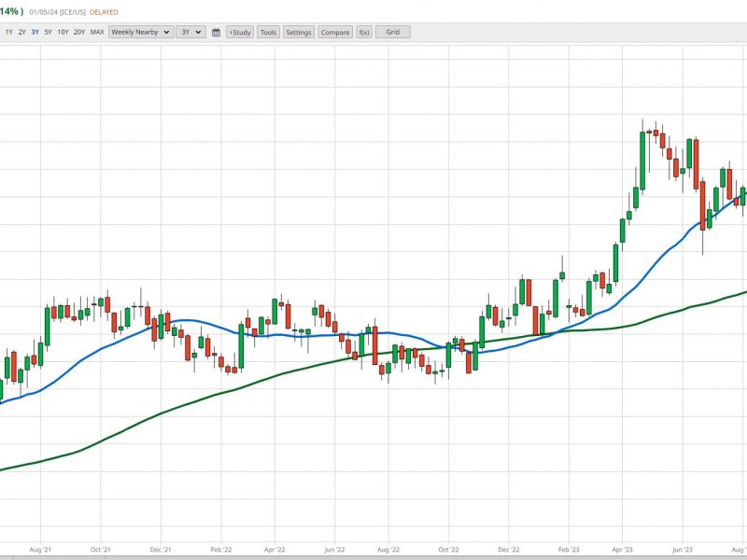This screenshot has height=560, width=747.
Task: Click the Dec '21 axis label
Action: [x=161, y=550]
